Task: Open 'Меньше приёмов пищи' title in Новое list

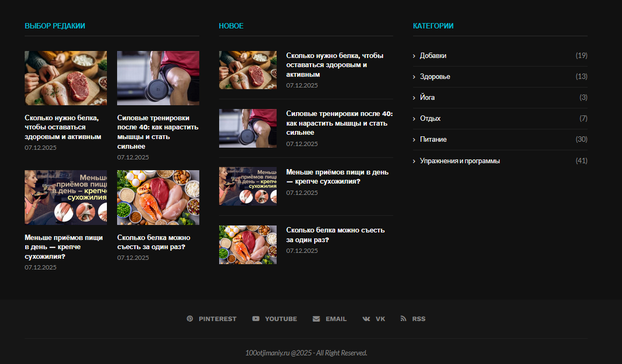Action: [337, 177]
